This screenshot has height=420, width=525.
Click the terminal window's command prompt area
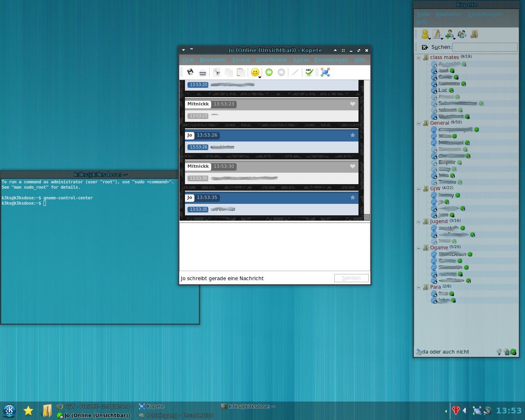(100, 251)
